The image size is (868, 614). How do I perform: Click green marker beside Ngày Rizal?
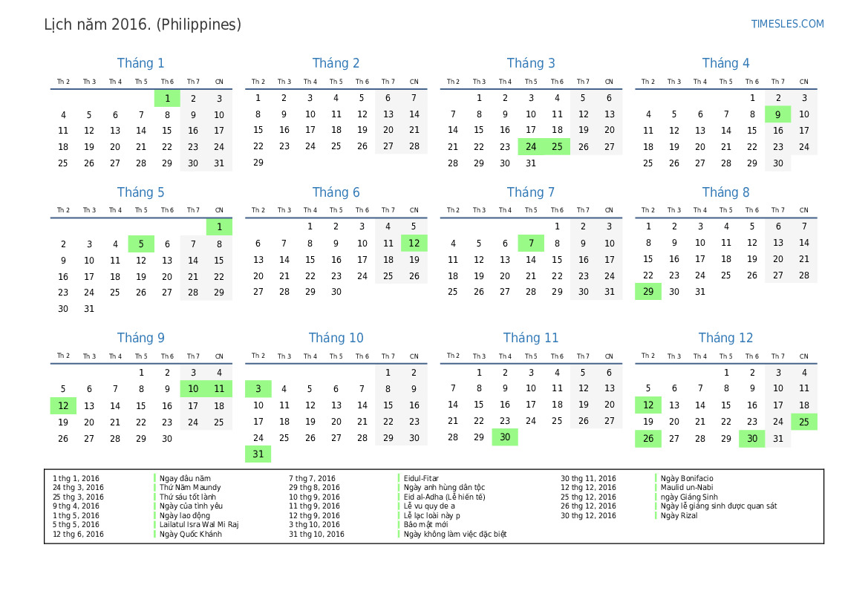pyautogui.click(x=657, y=515)
